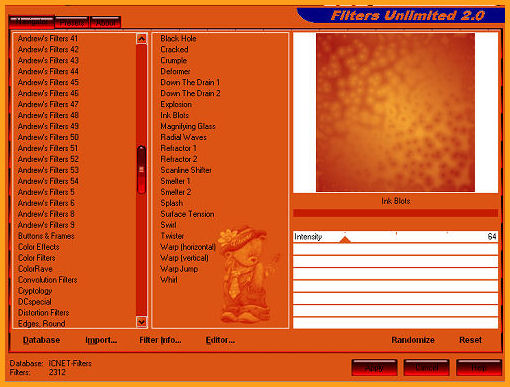Open the Editor...

pos(220,340)
